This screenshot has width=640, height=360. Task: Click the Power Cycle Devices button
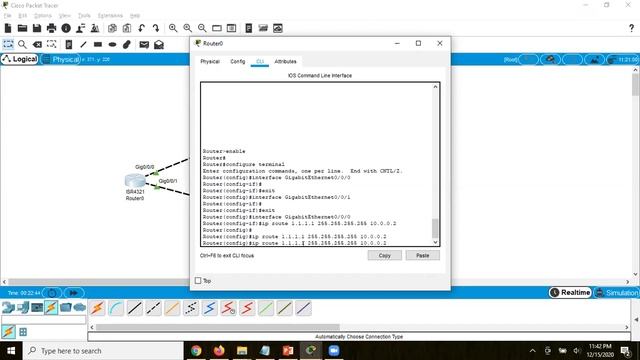(x=52, y=293)
